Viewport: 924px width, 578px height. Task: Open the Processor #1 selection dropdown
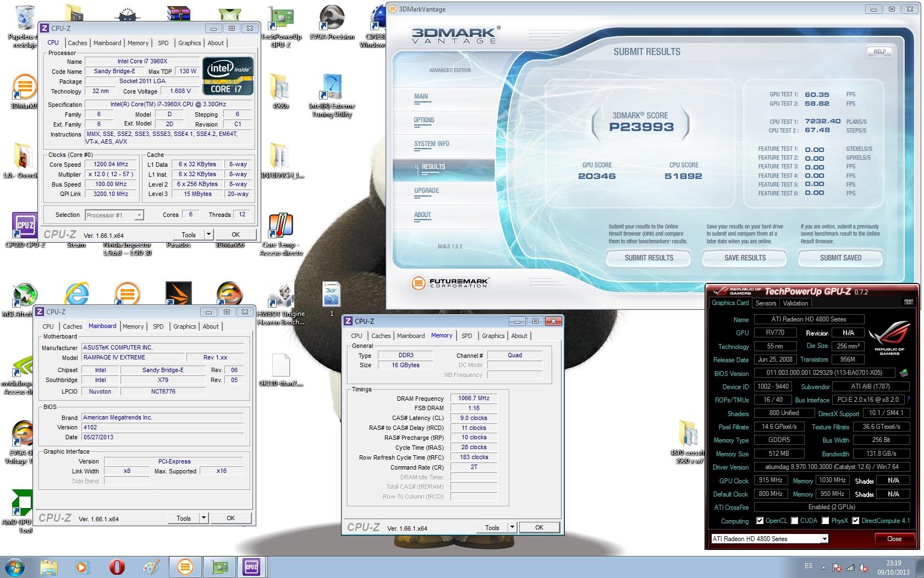pyautogui.click(x=114, y=215)
